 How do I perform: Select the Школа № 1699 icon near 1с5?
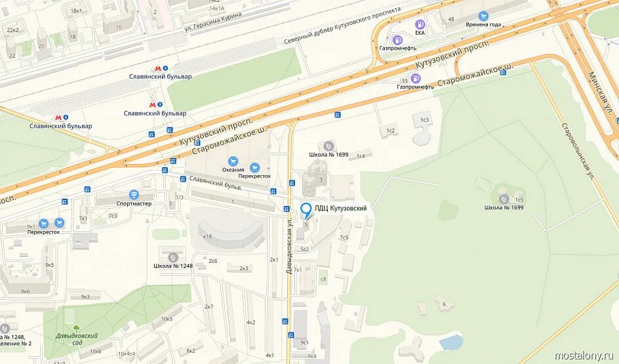pyautogui.click(x=504, y=199)
